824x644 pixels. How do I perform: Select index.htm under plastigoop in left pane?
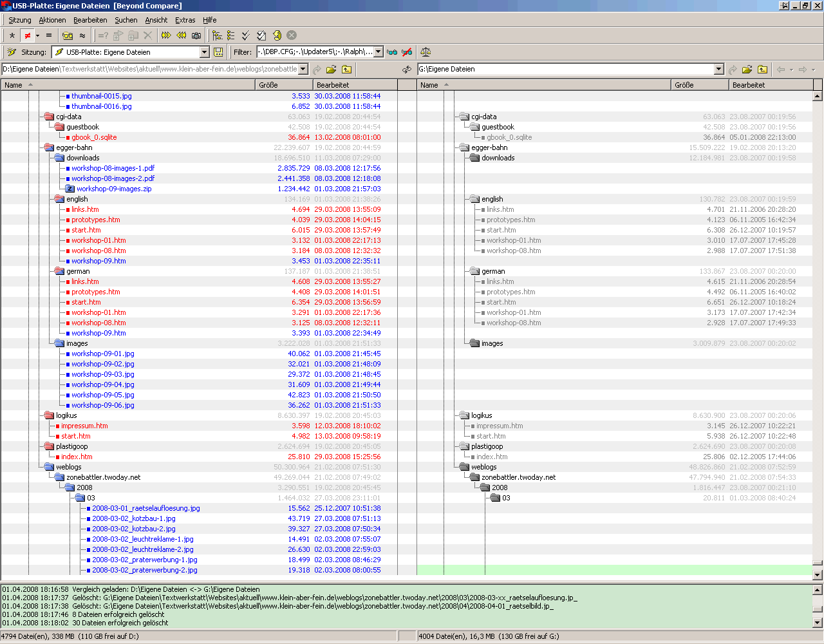(77, 457)
